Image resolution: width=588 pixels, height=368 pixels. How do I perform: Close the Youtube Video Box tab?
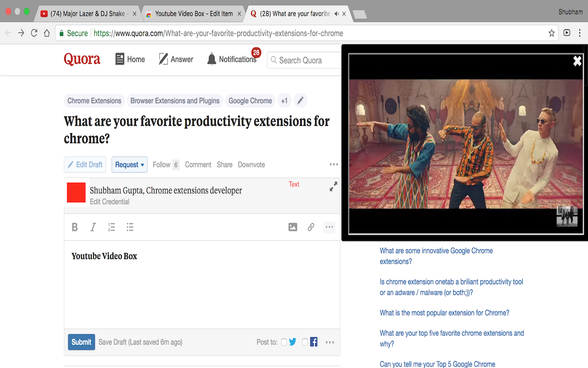pos(239,14)
